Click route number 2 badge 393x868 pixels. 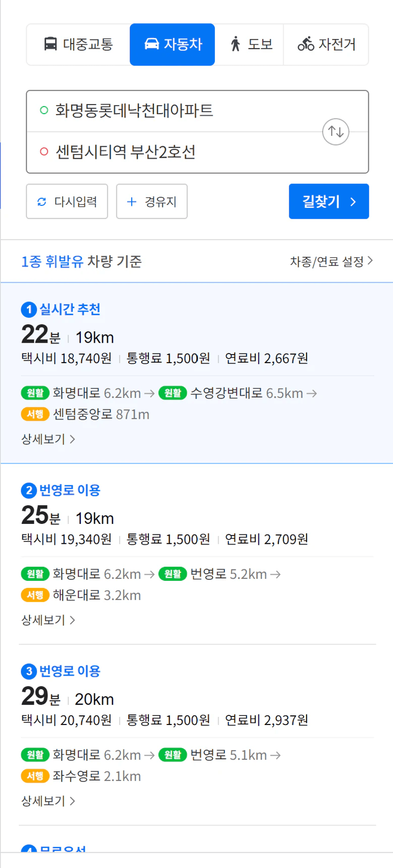29,491
